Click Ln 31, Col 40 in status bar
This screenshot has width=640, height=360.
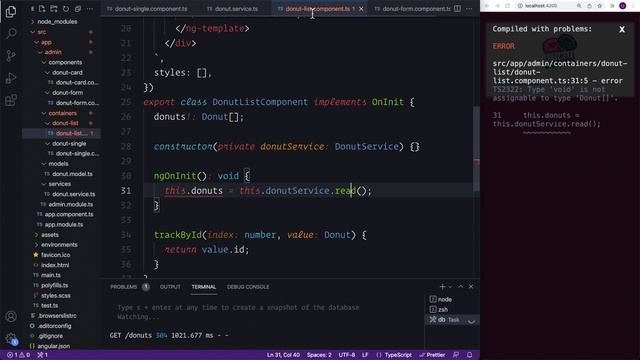click(283, 355)
